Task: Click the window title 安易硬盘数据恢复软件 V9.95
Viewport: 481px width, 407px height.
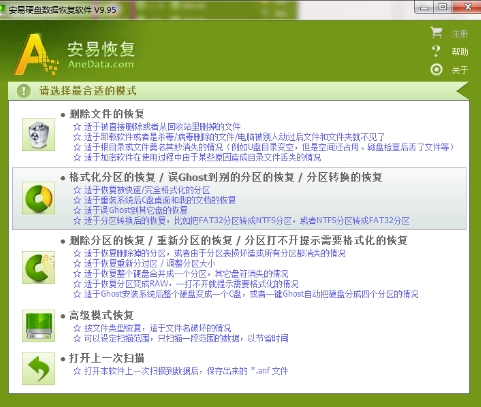Action: pos(62,10)
